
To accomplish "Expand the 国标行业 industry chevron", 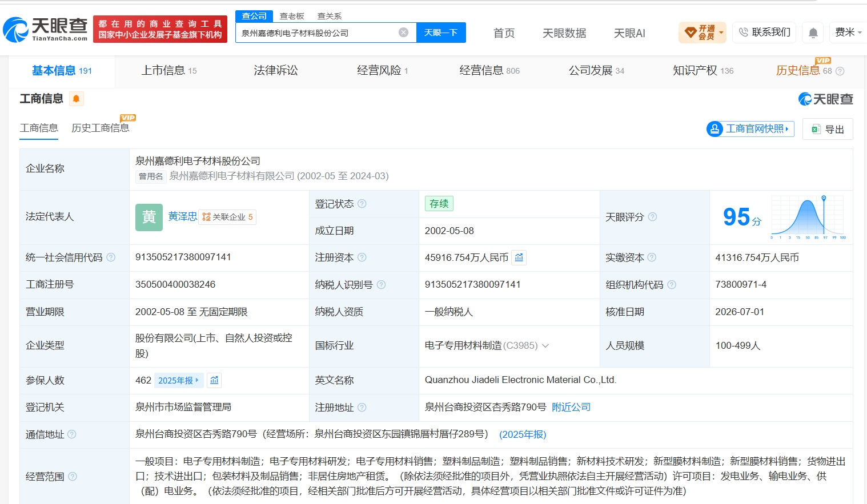I will click(x=545, y=346).
